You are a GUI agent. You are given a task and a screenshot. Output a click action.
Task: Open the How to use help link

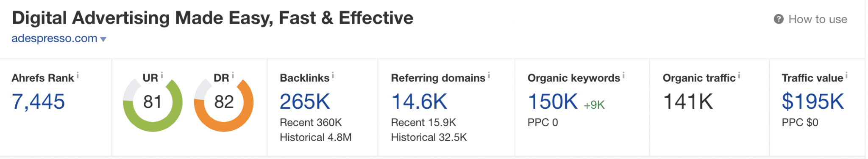click(818, 19)
